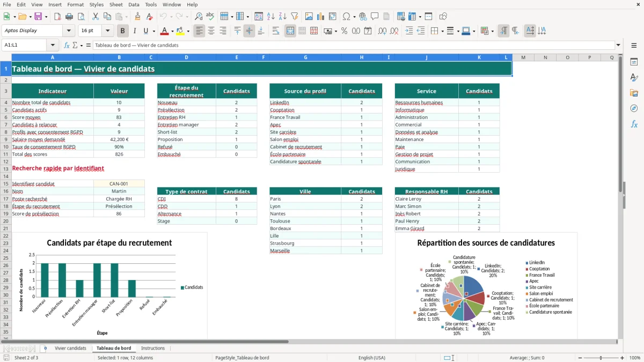
Task: Click the Print icon
Action: [69, 17]
